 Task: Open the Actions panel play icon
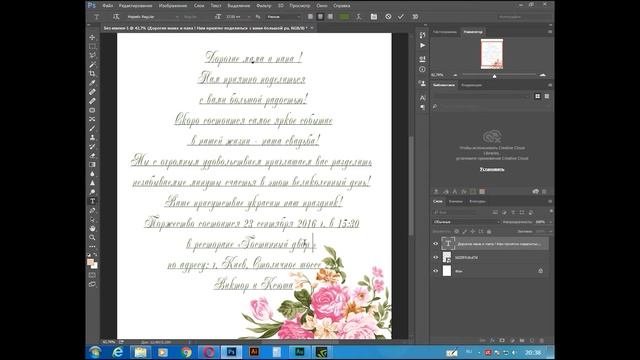(422, 45)
